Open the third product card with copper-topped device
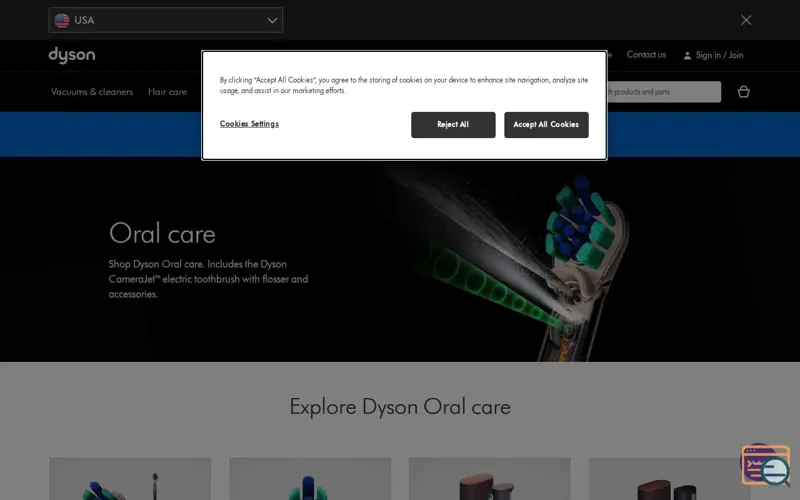Viewport: 800px width, 500px height. click(x=490, y=479)
